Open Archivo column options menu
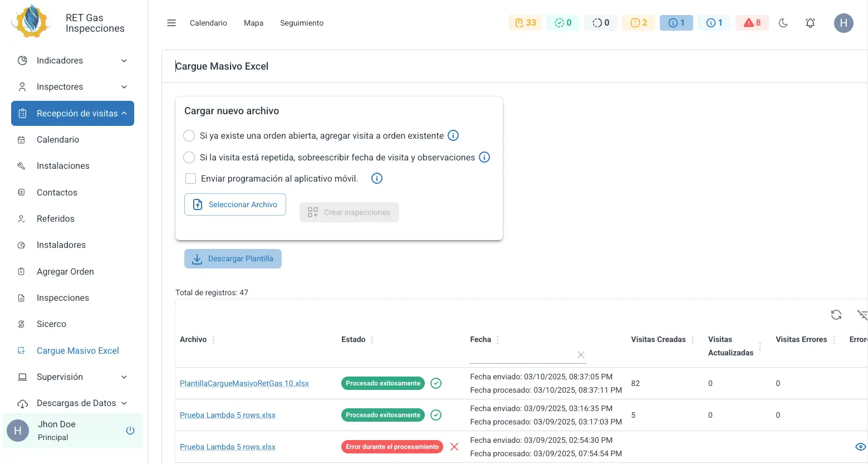Screen dimensions: 868x464 213,339
